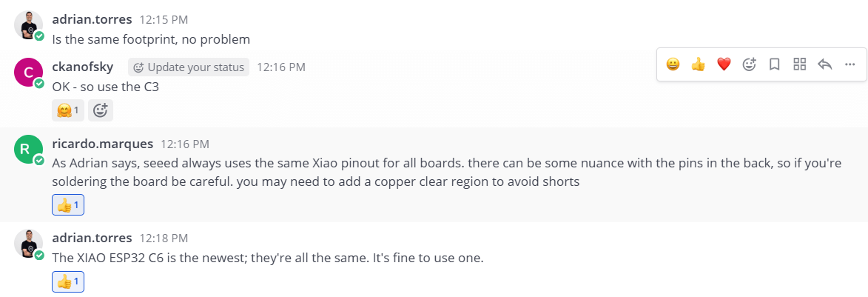Open ckanofsky username profile
Viewport: 868px width, 297px height.
click(82, 67)
